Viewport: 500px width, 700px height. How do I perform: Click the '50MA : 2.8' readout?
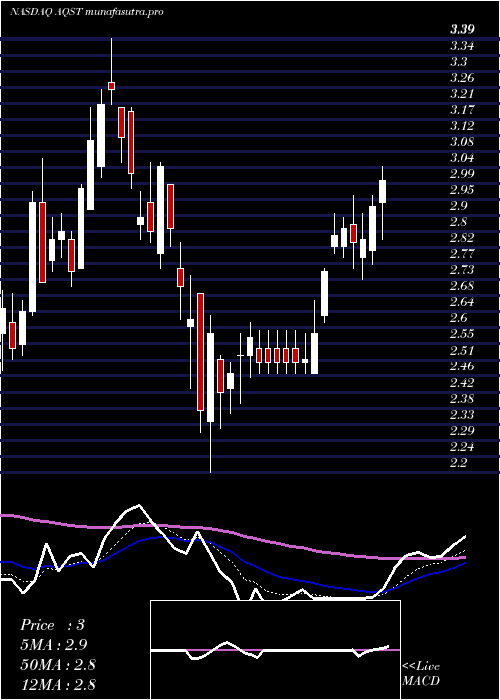(58, 664)
